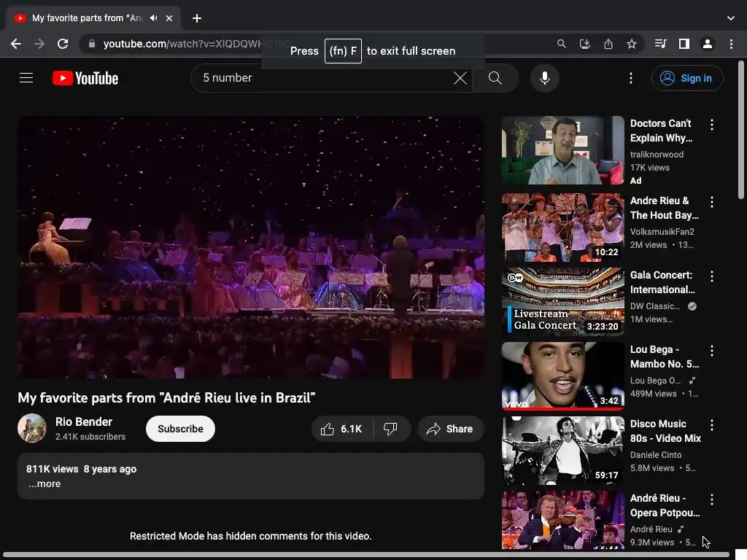747x560 pixels.
Task: Close the My favorite parts tab
Action: 169,18
